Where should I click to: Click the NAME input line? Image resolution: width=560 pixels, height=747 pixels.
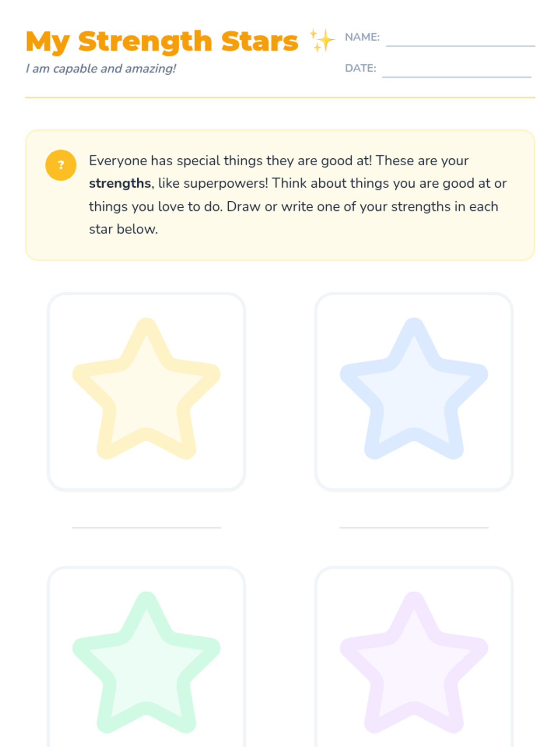point(461,46)
